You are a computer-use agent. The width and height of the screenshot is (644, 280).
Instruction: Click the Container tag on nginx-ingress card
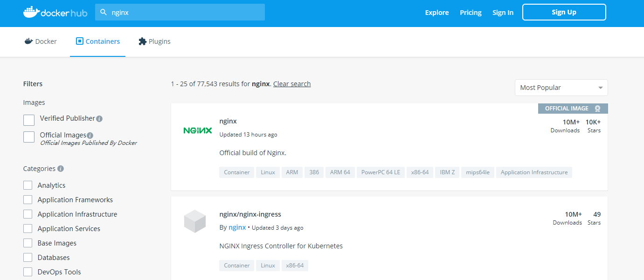coord(237,266)
